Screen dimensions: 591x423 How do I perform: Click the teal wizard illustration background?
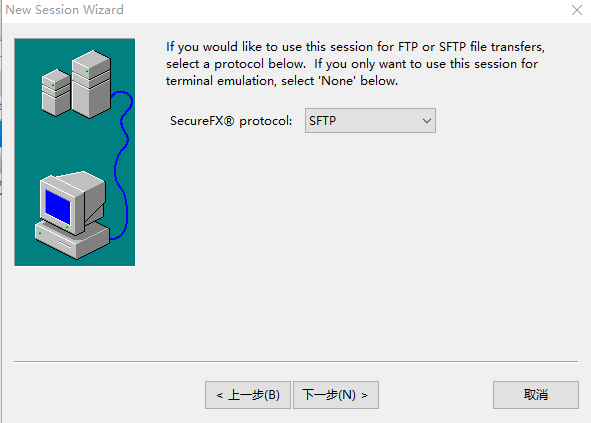point(75,151)
